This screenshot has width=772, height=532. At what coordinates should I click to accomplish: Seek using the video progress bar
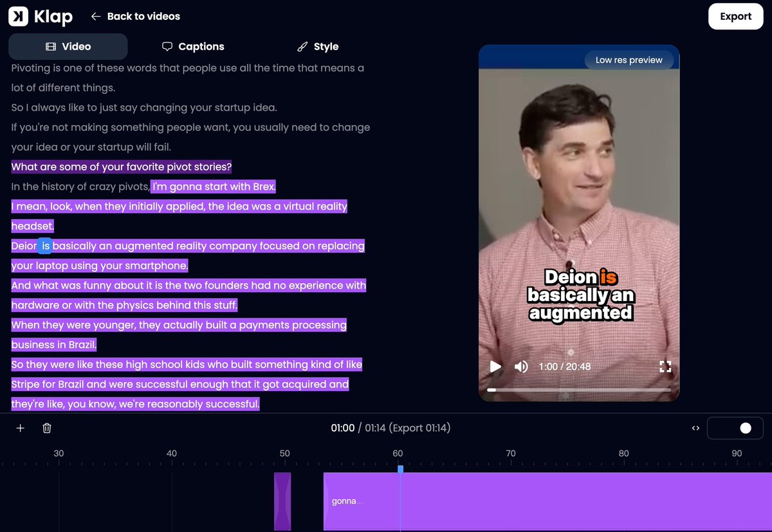click(579, 390)
